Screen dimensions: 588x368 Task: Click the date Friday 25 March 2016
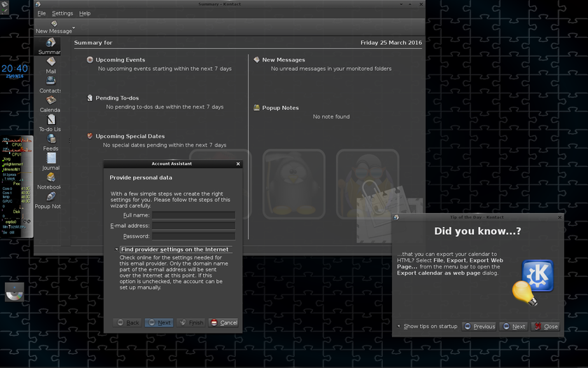tap(391, 43)
